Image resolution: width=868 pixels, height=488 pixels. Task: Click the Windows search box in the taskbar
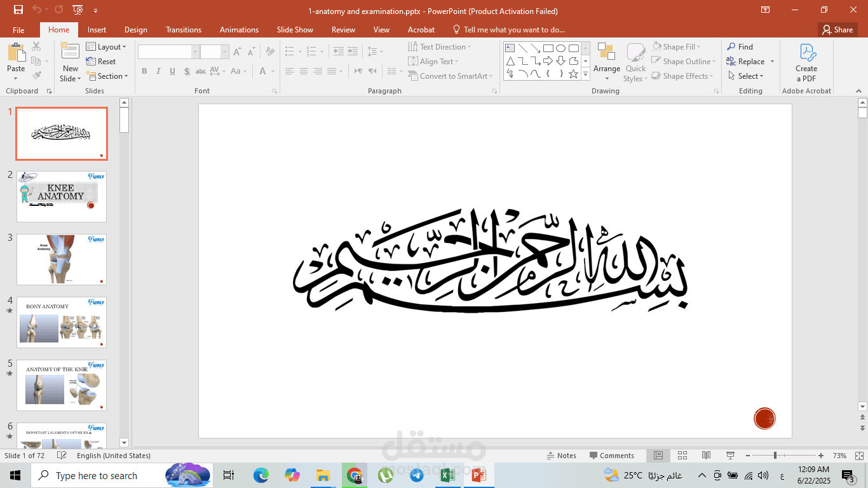point(121,475)
